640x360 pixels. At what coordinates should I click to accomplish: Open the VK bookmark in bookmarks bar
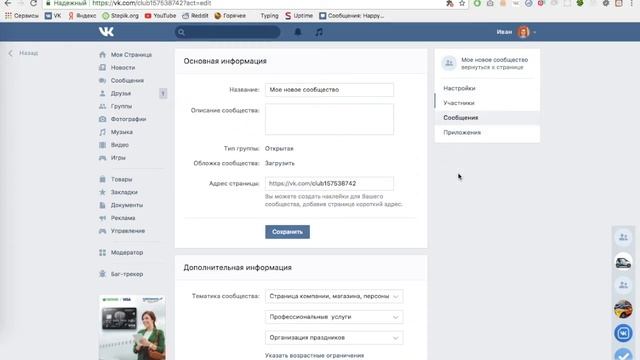(53, 16)
